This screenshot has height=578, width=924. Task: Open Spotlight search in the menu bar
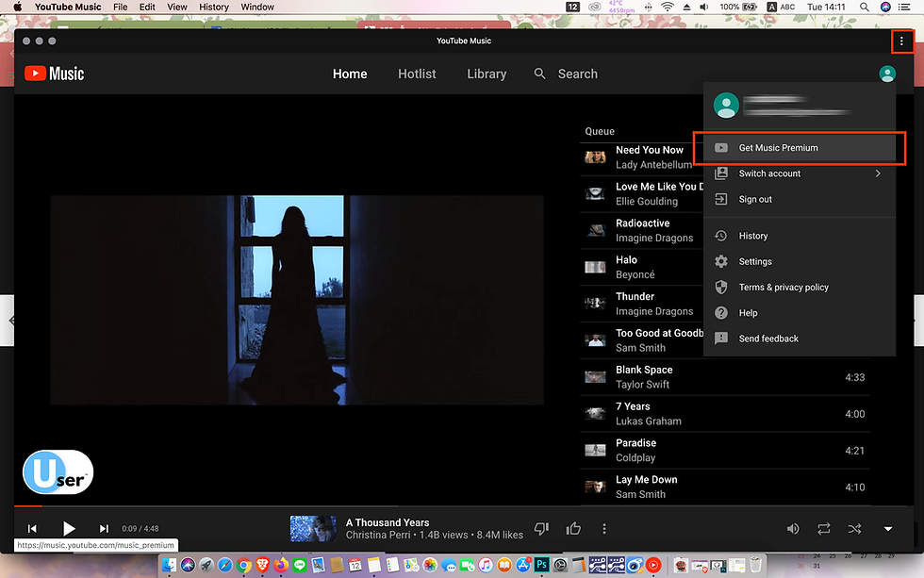pos(864,7)
